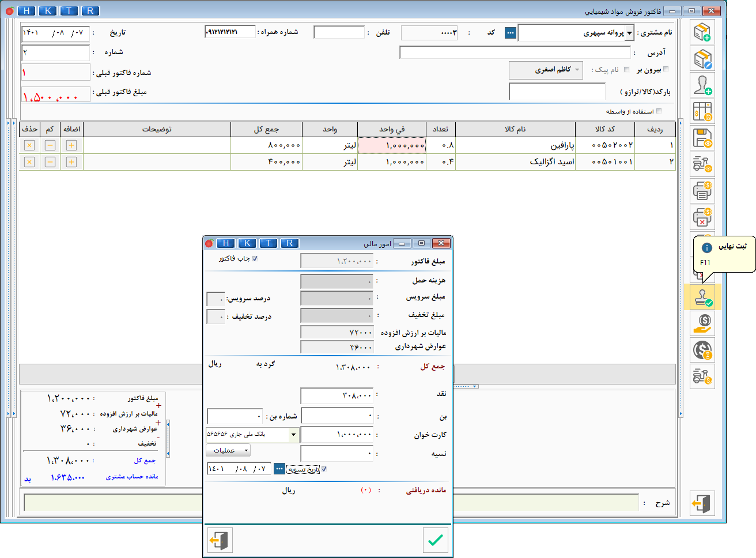Image resolution: width=756 pixels, height=558 pixels.
Task: Click the final registration stamp icon (ثبت نهایی)
Action: tap(702, 297)
